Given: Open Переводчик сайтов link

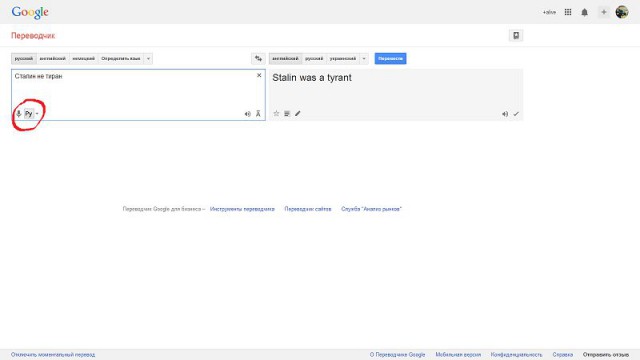Looking at the screenshot, I should [308, 209].
